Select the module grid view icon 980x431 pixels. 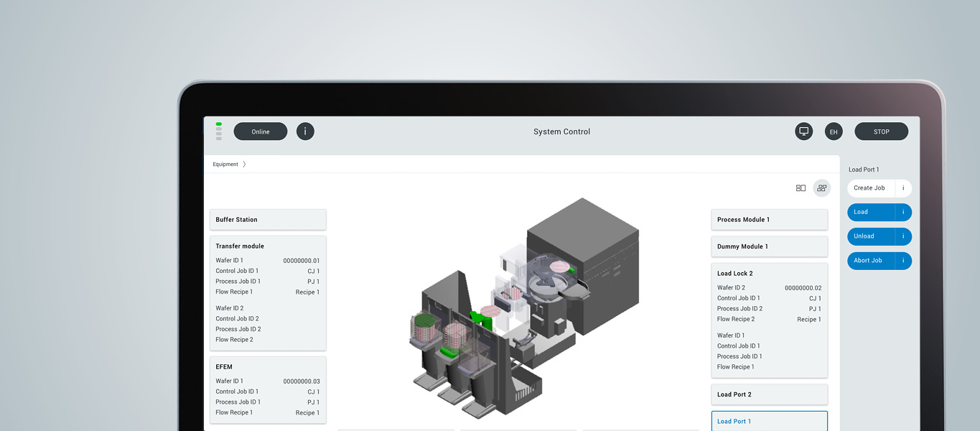pos(821,187)
